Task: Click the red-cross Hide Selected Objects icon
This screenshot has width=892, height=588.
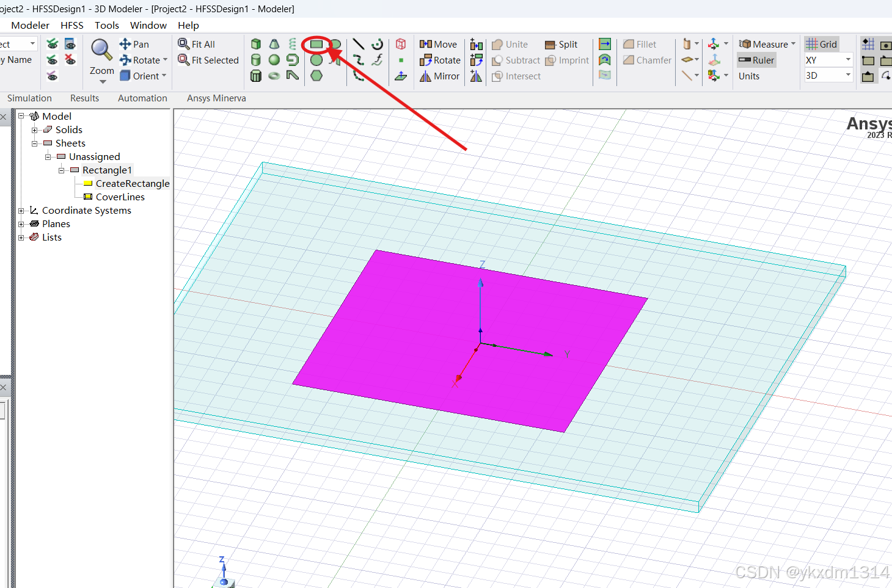Action: tap(70, 60)
